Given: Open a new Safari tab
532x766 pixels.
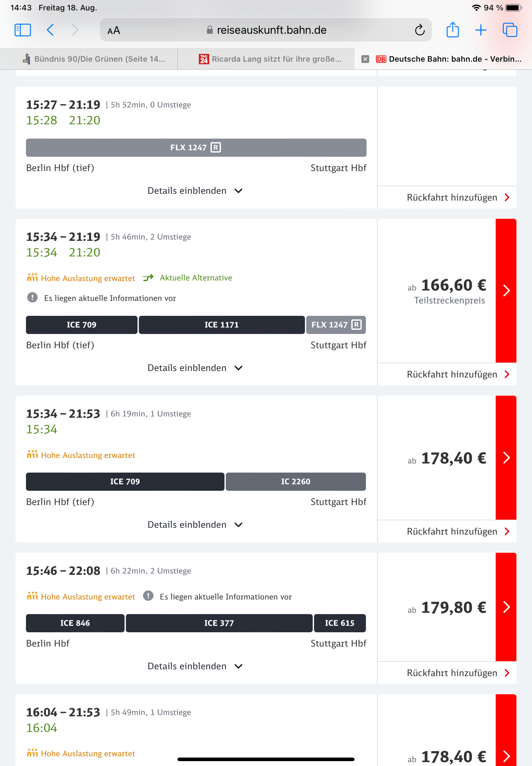Looking at the screenshot, I should click(x=480, y=30).
